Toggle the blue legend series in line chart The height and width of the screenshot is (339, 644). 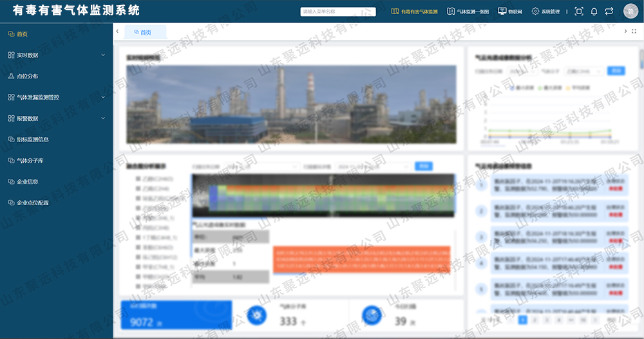pos(522,88)
